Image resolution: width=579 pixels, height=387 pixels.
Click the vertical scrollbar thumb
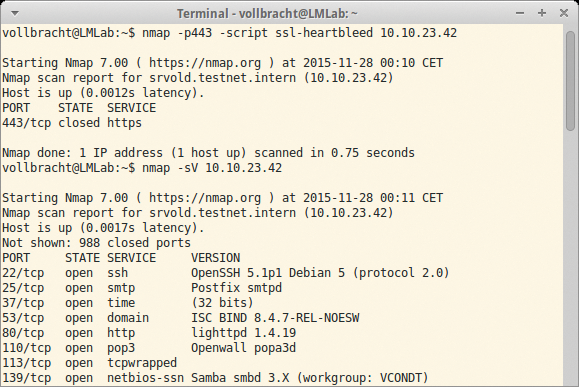coord(570,81)
